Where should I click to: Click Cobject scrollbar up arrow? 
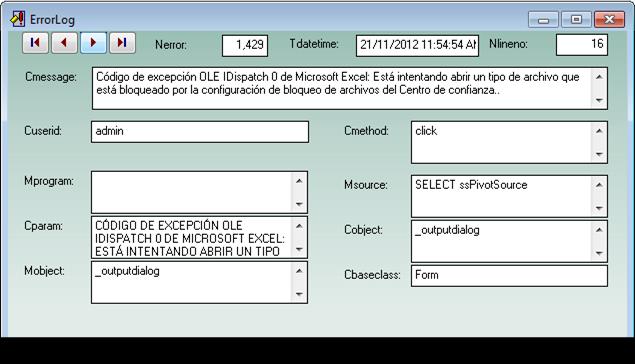point(599,230)
